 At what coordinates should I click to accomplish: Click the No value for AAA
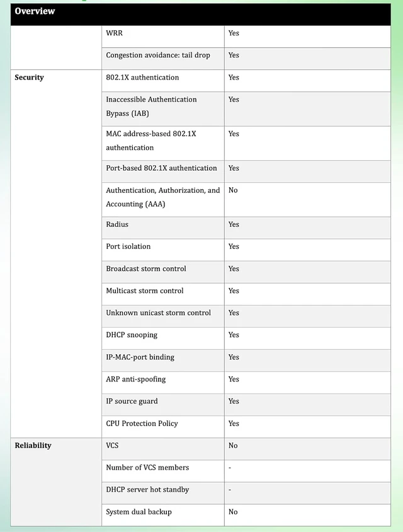(233, 190)
